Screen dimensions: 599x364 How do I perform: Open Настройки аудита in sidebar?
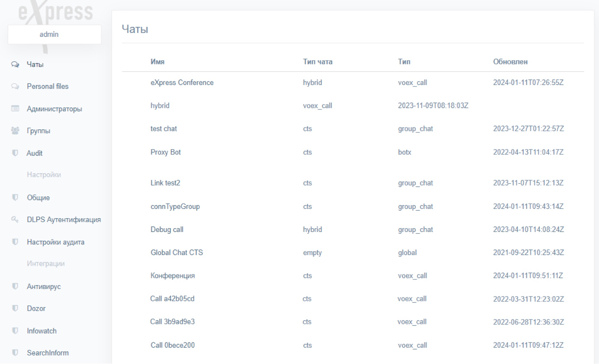[56, 242]
